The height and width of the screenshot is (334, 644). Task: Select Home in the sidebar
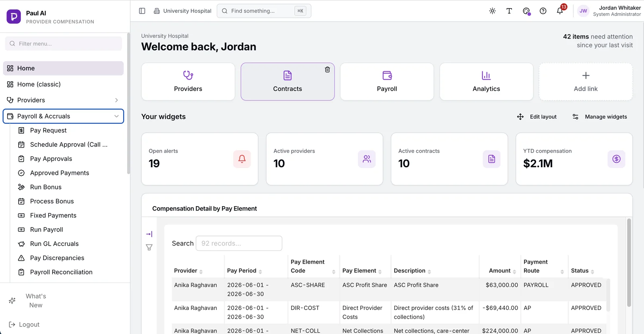63,68
